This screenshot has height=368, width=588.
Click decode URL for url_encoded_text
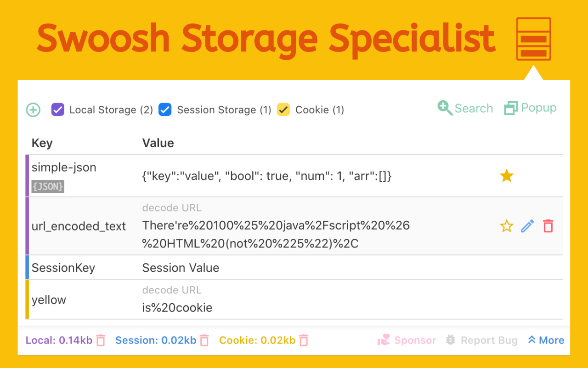click(x=172, y=207)
